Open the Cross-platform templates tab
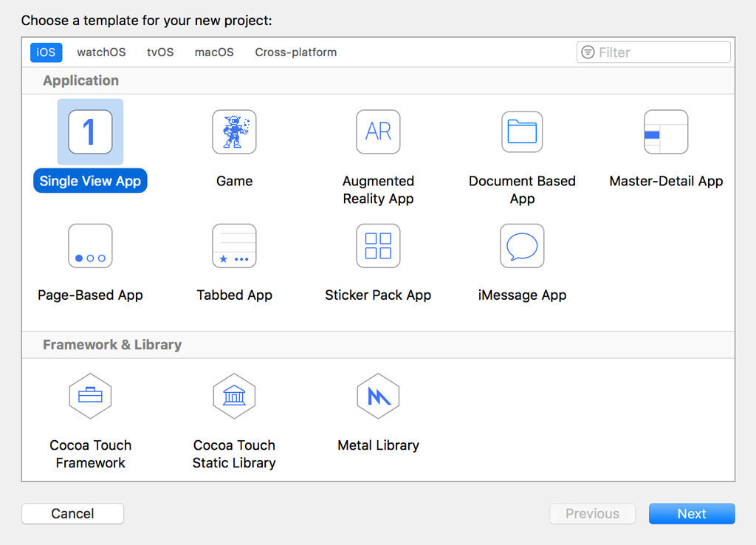 point(295,52)
